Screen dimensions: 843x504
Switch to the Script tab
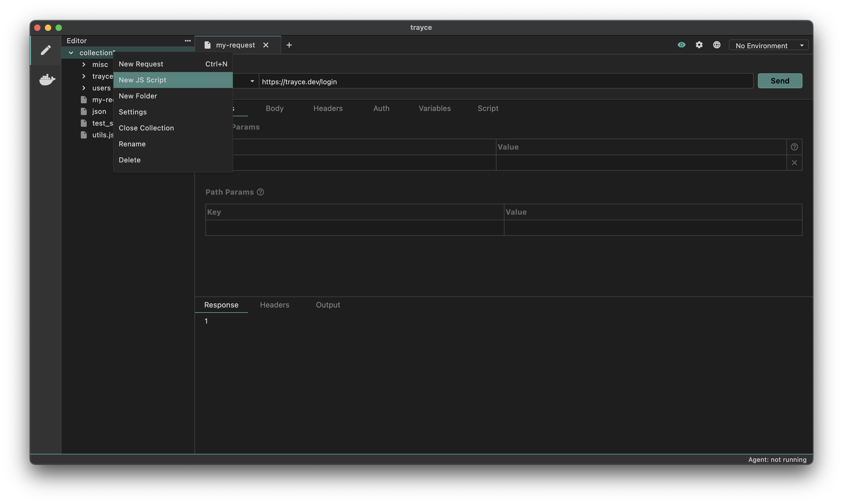coord(488,108)
